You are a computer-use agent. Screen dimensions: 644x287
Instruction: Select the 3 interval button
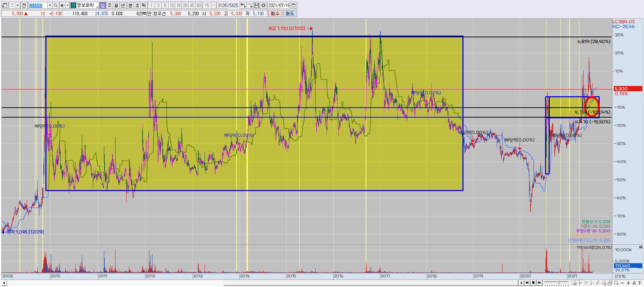(x=158, y=5)
